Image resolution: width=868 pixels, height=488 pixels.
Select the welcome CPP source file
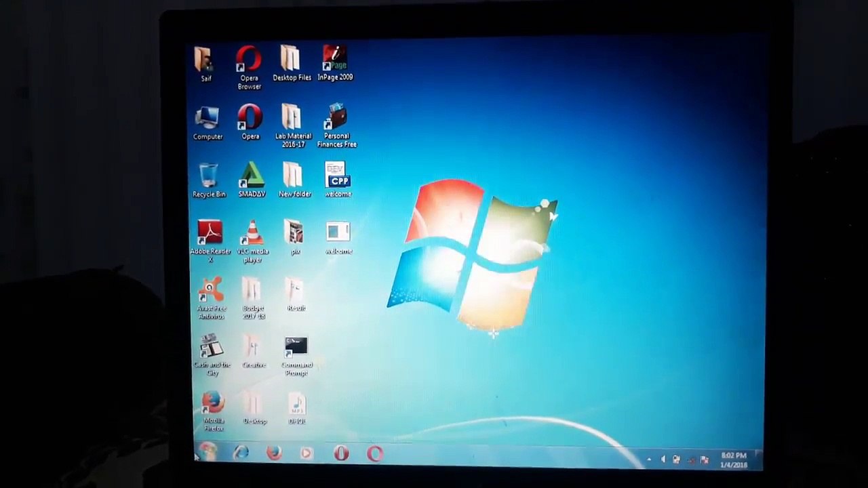(338, 180)
